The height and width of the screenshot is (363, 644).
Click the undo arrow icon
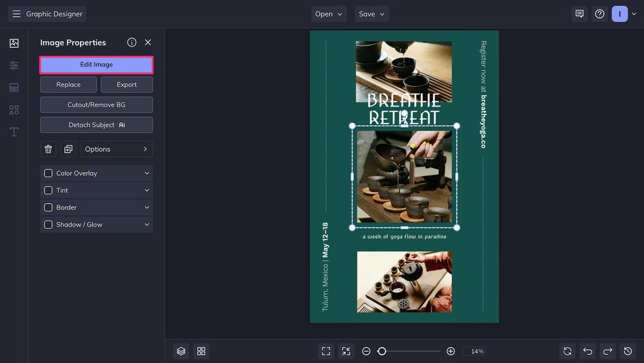click(587, 351)
